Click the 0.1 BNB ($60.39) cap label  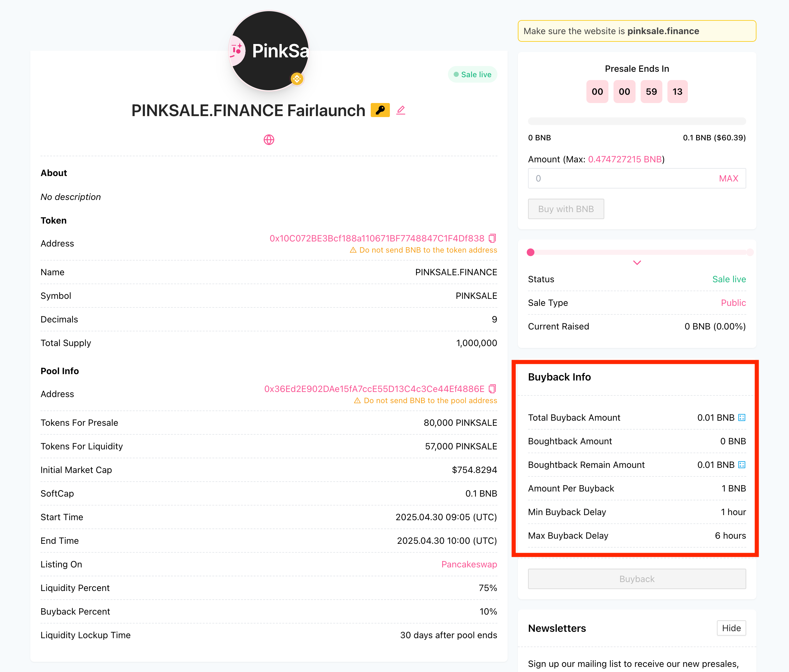click(x=714, y=137)
